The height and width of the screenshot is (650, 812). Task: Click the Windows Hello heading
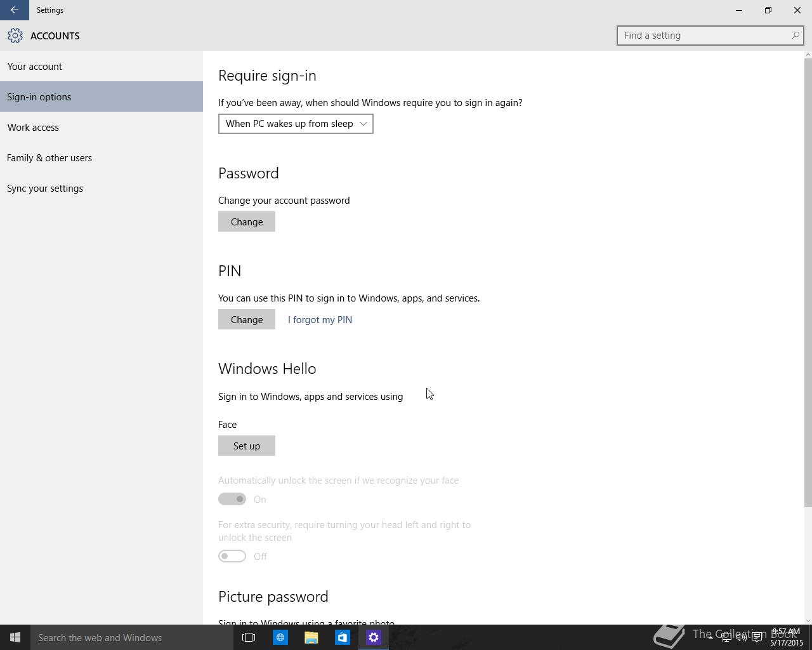(267, 369)
